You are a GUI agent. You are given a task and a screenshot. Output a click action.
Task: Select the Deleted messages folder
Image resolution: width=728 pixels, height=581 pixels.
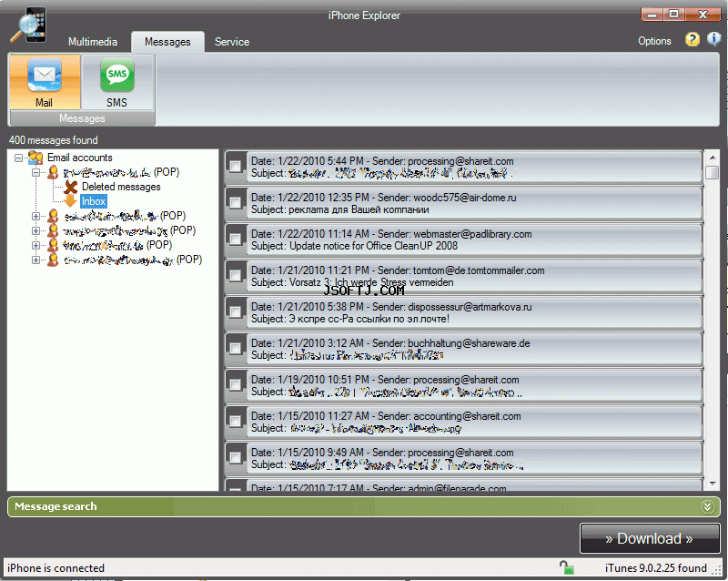coord(121,187)
